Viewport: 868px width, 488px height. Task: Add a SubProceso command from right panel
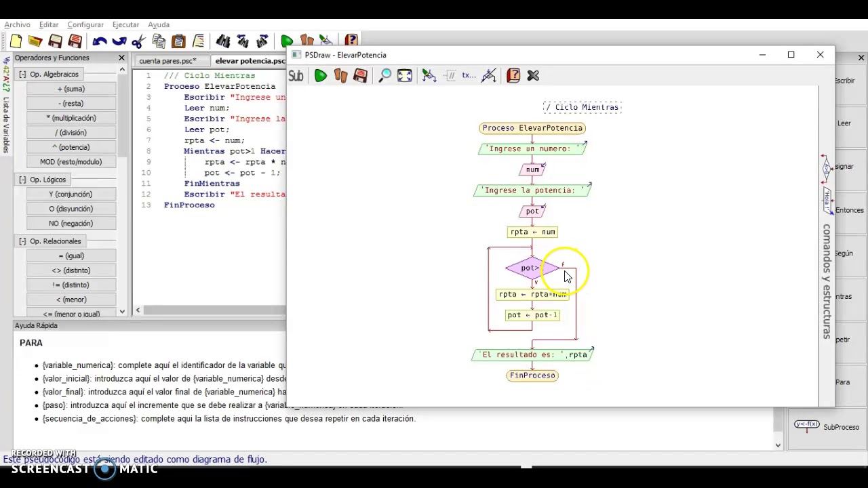tap(827, 427)
